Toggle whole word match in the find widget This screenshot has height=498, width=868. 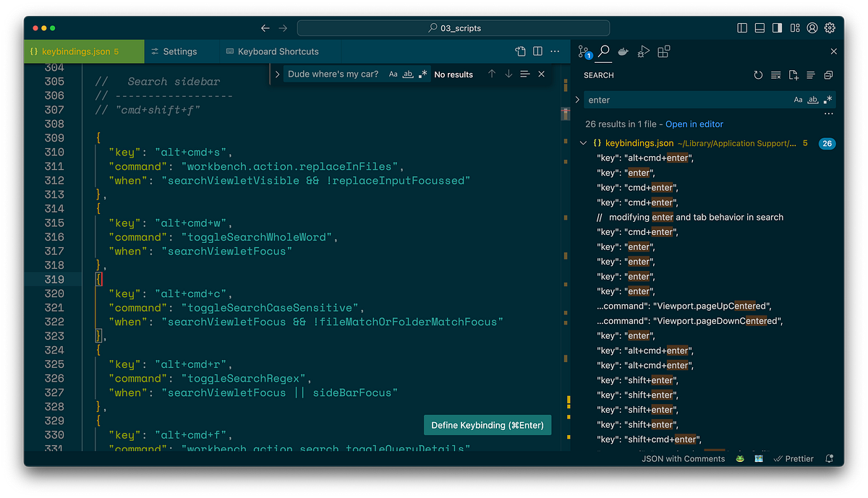tap(407, 73)
